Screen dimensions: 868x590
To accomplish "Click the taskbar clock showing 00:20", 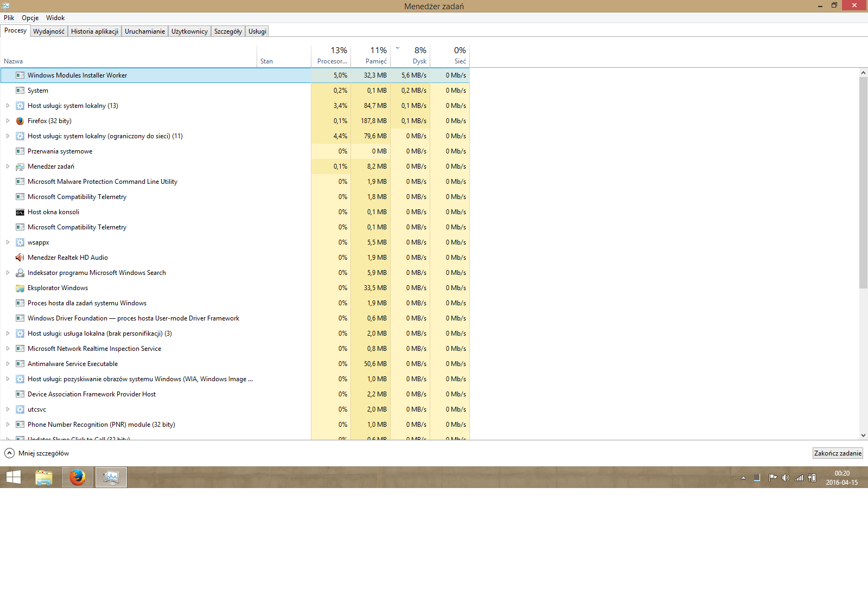I will [x=842, y=478].
